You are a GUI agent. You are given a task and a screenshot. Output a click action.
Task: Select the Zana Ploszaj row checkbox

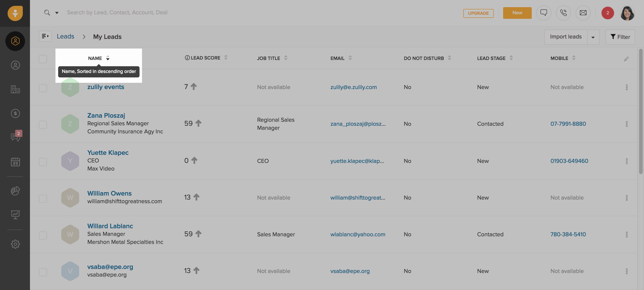43,125
